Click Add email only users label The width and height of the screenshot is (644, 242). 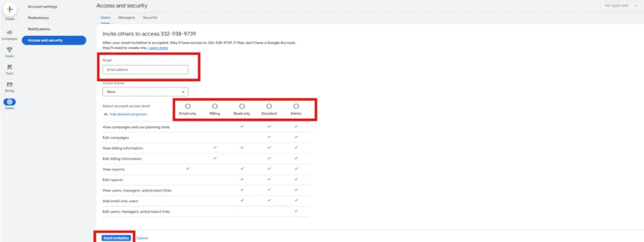tap(120, 201)
